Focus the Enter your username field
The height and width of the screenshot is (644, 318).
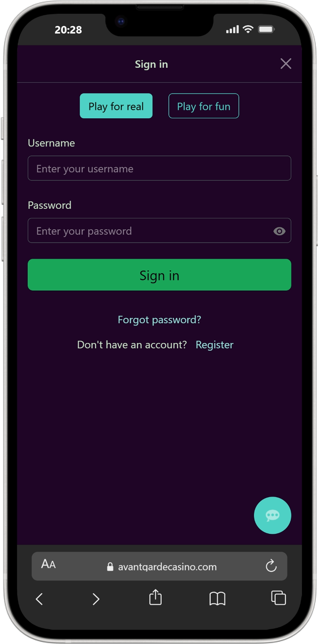tap(159, 168)
